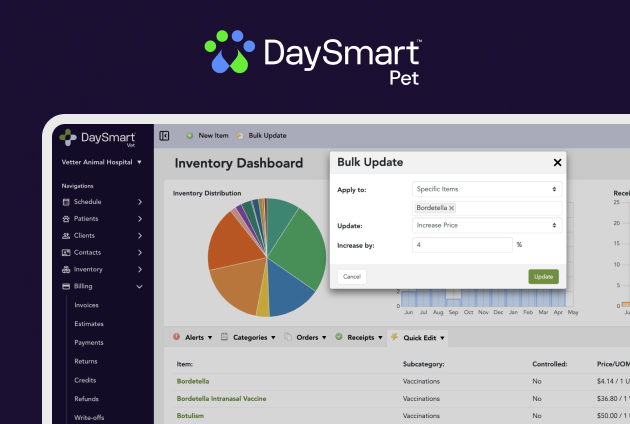Open the Receipts tab
This screenshot has height=424, width=630.
[x=359, y=337]
